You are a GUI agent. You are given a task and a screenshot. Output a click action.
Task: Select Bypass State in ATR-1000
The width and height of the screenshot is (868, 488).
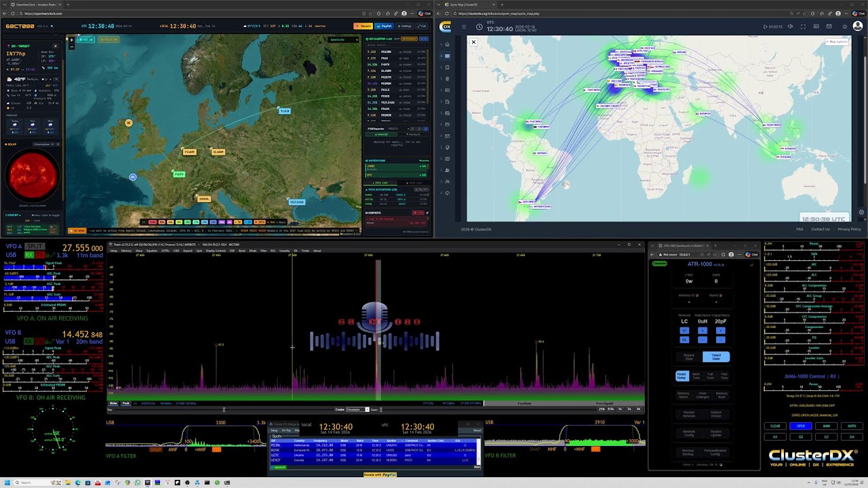coord(689,357)
